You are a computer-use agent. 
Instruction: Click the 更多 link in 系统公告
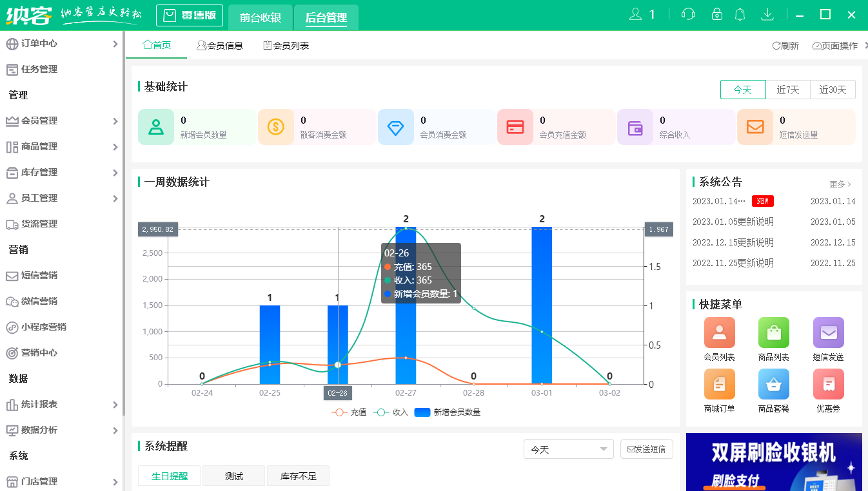click(x=838, y=184)
